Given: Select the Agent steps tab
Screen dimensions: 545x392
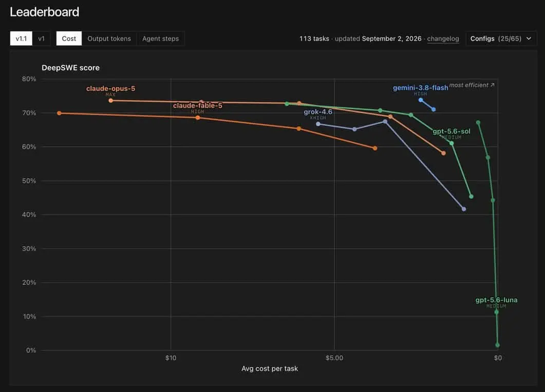Looking at the screenshot, I should pyautogui.click(x=161, y=39).
